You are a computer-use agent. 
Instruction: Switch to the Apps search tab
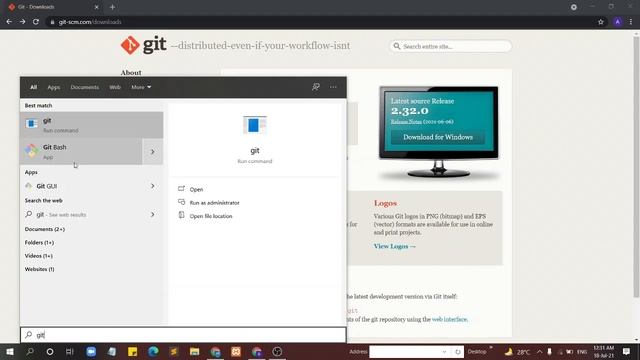click(53, 87)
